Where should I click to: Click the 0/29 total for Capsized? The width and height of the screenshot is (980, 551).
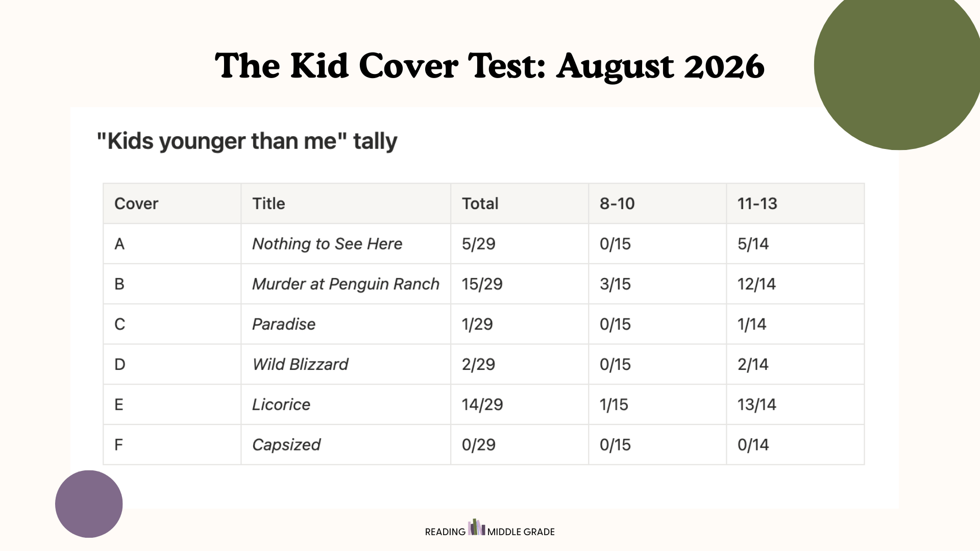(x=478, y=445)
